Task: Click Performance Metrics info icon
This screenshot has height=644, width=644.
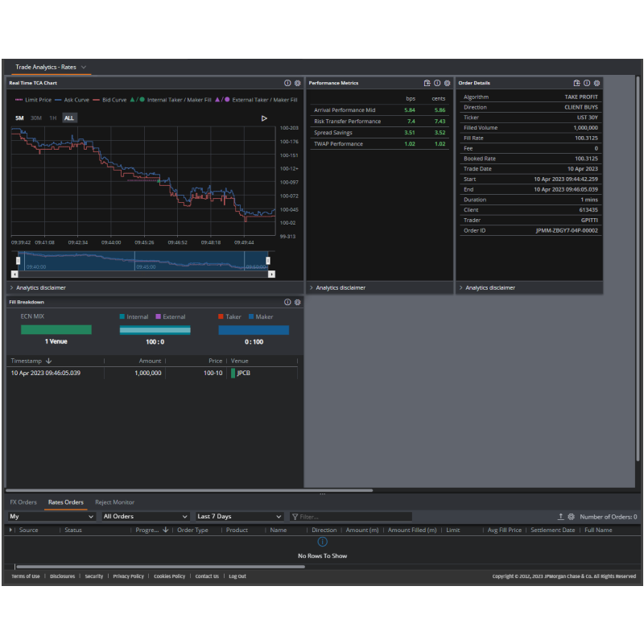Action: point(437,83)
